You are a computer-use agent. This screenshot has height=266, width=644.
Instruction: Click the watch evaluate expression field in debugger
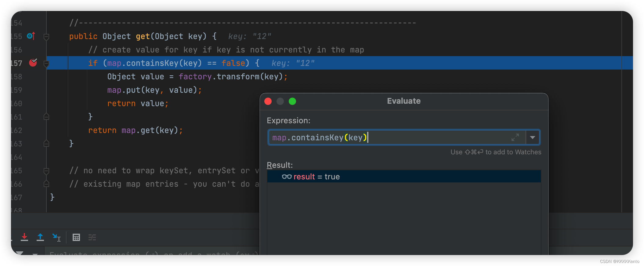point(153,253)
